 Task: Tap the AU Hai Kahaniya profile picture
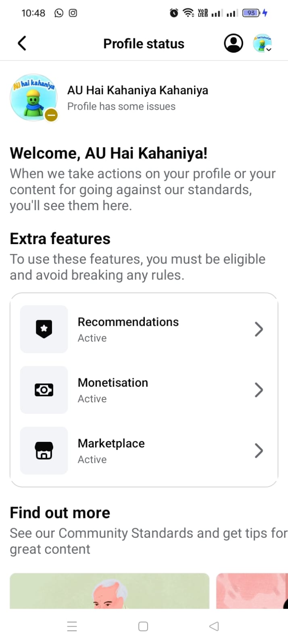coord(32,97)
